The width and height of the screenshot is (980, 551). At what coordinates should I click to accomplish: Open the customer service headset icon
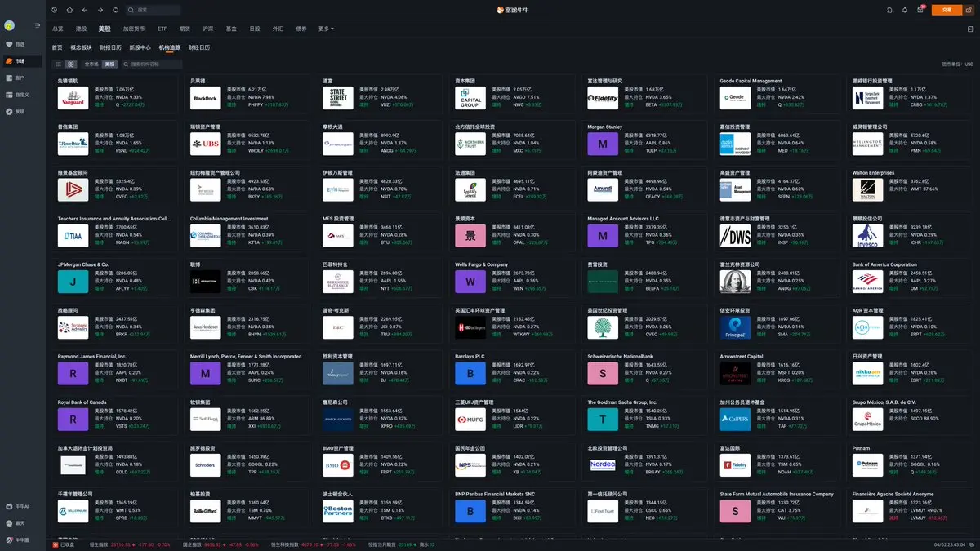point(889,10)
